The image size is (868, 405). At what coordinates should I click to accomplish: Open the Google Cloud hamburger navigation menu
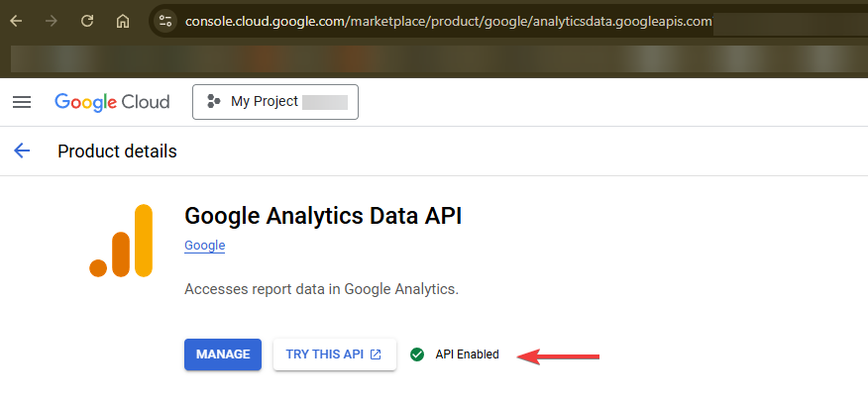[x=22, y=102]
